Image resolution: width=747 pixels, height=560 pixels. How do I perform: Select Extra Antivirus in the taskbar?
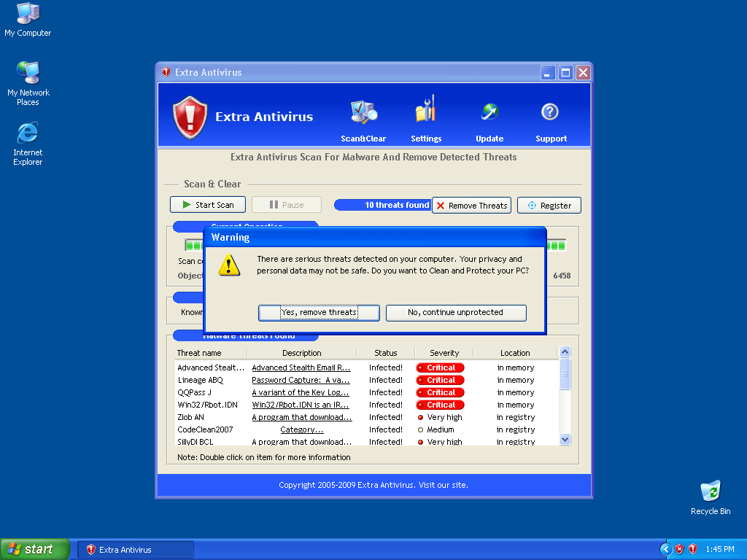[x=135, y=549]
